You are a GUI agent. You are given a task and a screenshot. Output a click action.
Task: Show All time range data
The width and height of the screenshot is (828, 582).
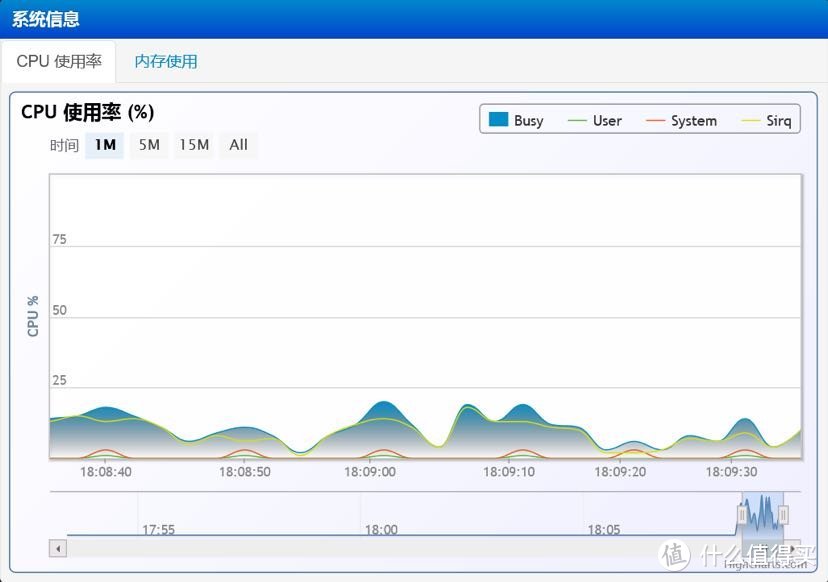238,145
